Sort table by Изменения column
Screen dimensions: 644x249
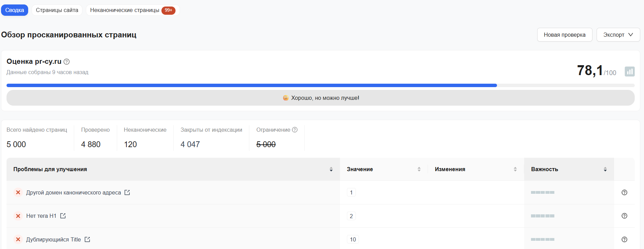tap(515, 169)
